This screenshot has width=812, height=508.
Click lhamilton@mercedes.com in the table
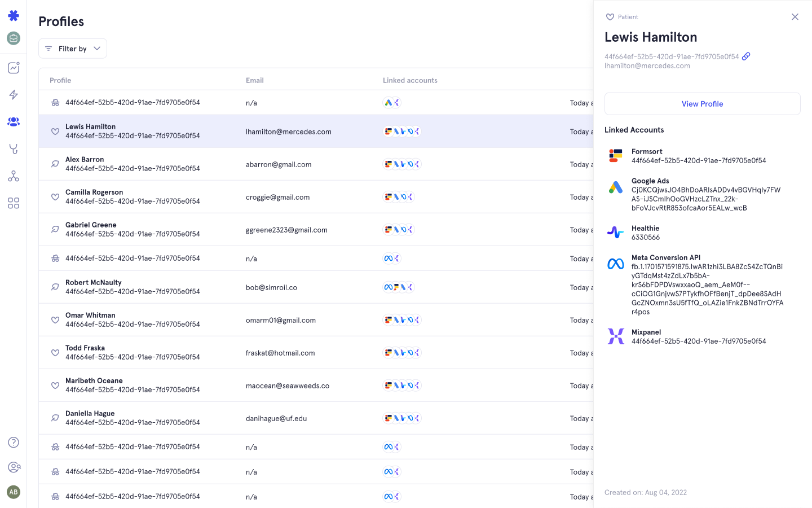pos(289,132)
